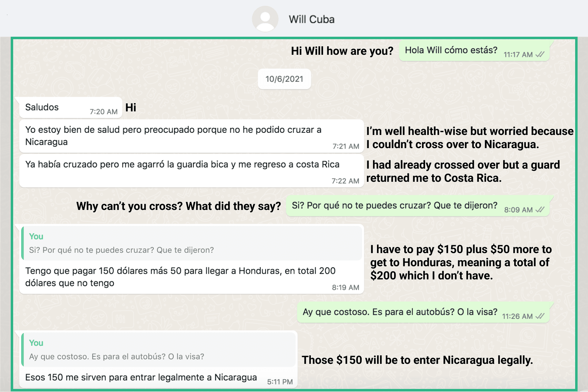Click the Will Cuba profile avatar

coord(265,19)
